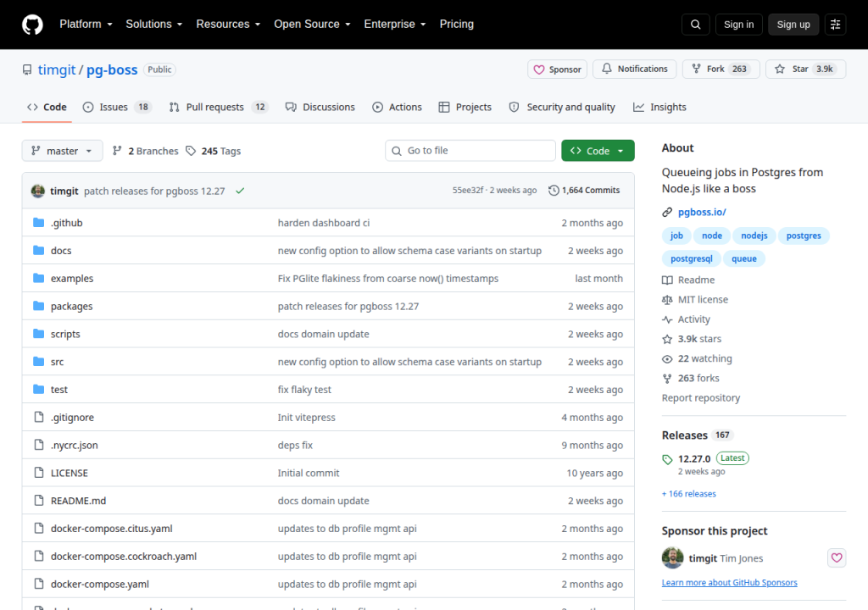Open commit hash 55ee32f
868x610 pixels.
coord(468,191)
